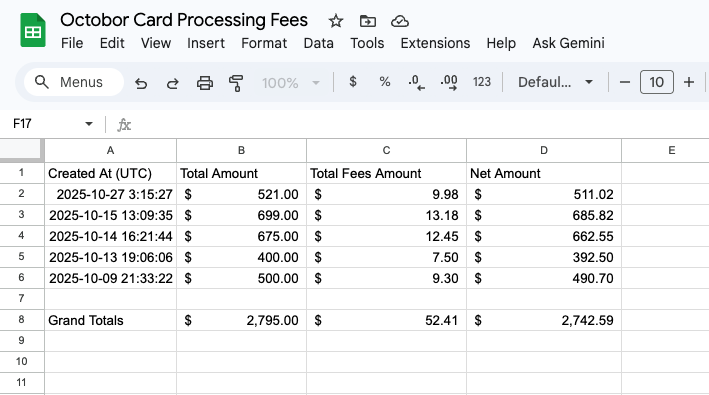Open the Data menu

tap(318, 43)
